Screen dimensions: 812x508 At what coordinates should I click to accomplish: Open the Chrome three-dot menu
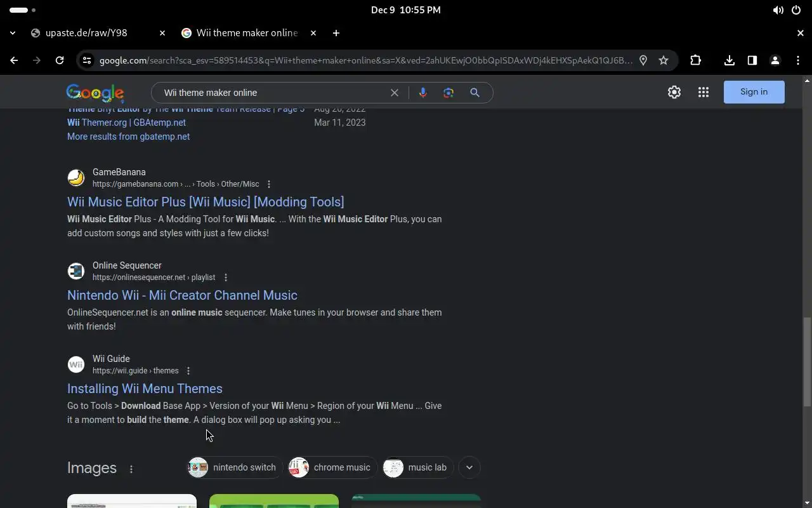click(798, 60)
